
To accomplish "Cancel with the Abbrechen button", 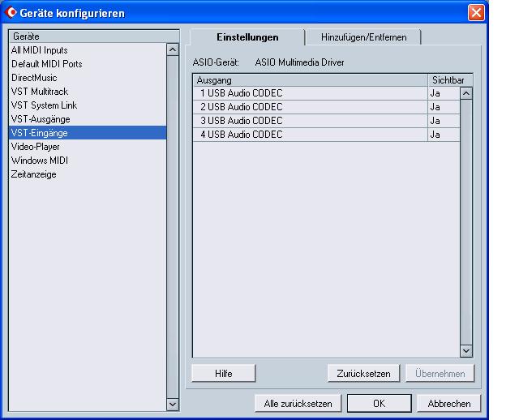I will pyautogui.click(x=448, y=404).
